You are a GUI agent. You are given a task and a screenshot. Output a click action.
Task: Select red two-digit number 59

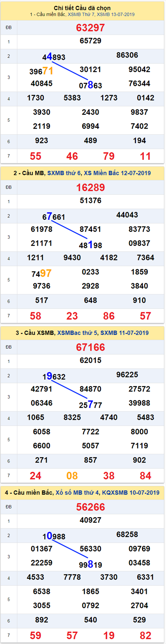click(x=36, y=635)
